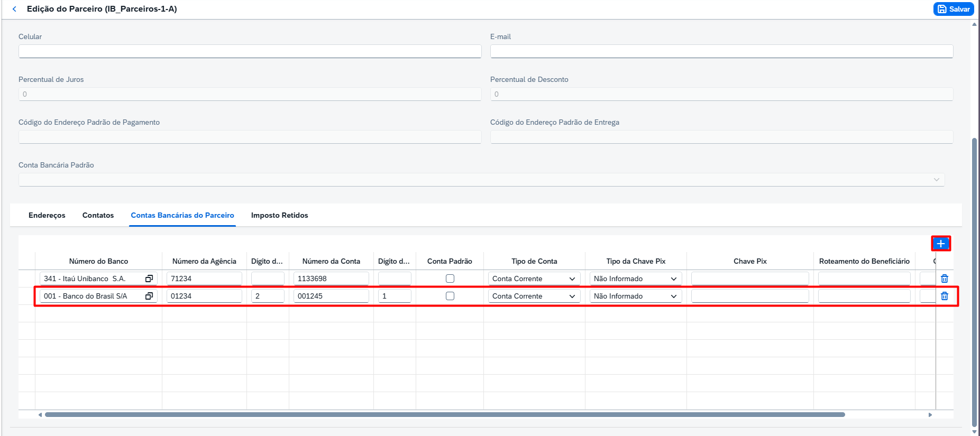Click the Roteamento do Beneficiário column header
980x436 pixels.
click(x=864, y=261)
